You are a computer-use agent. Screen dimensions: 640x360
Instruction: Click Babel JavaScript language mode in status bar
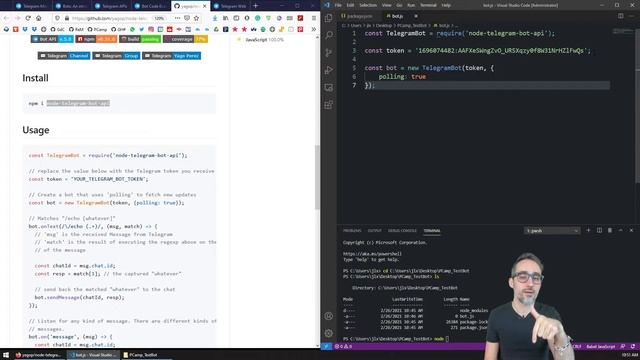[x=600, y=347]
